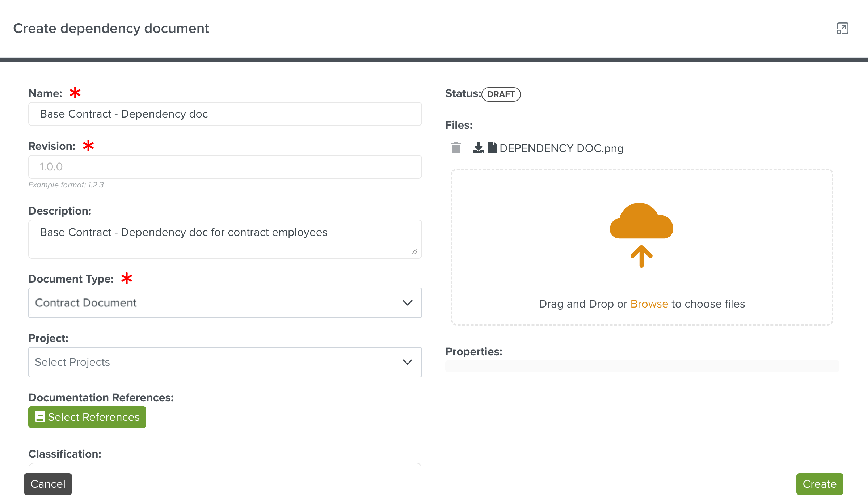
Task: Focus the Name input field
Action: (x=225, y=114)
